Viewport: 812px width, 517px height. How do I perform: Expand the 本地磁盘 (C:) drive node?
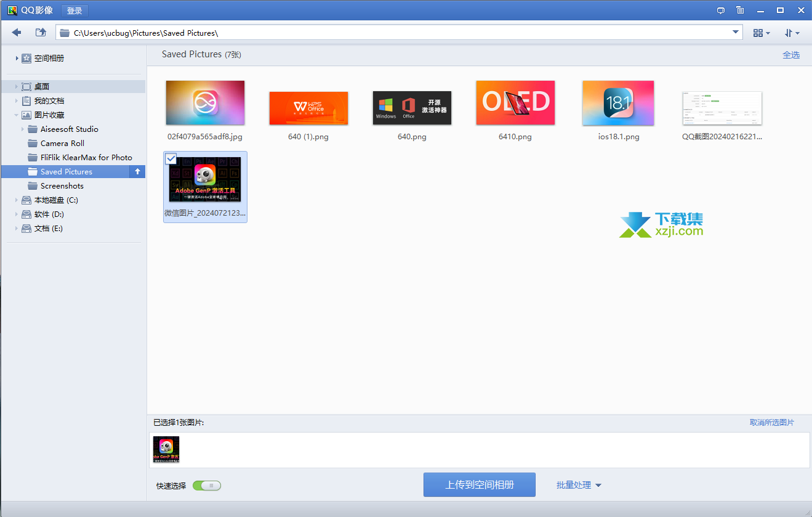[x=17, y=200]
